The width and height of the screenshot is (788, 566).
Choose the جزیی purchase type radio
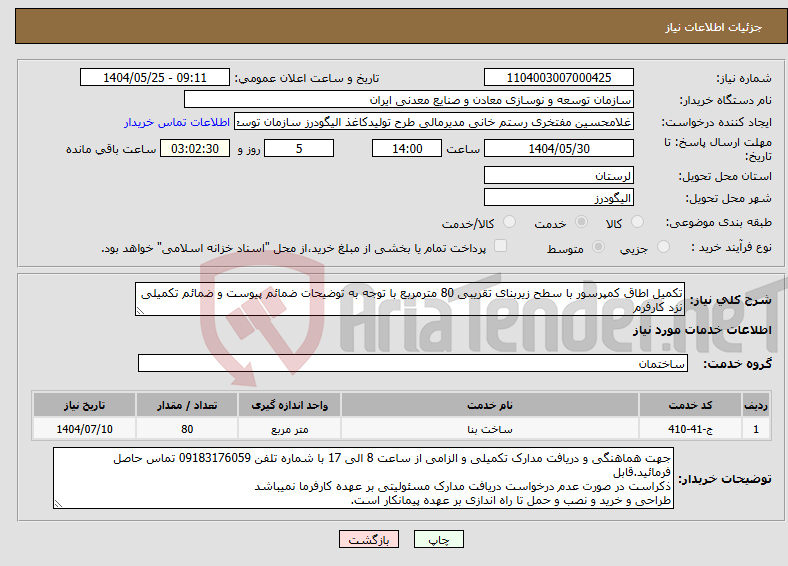point(663,246)
